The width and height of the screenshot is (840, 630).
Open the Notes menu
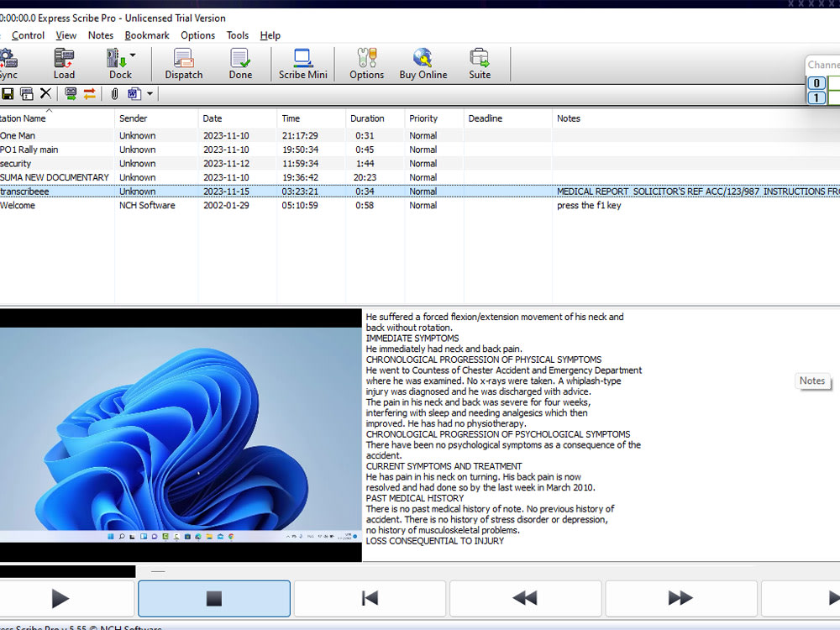coord(101,35)
